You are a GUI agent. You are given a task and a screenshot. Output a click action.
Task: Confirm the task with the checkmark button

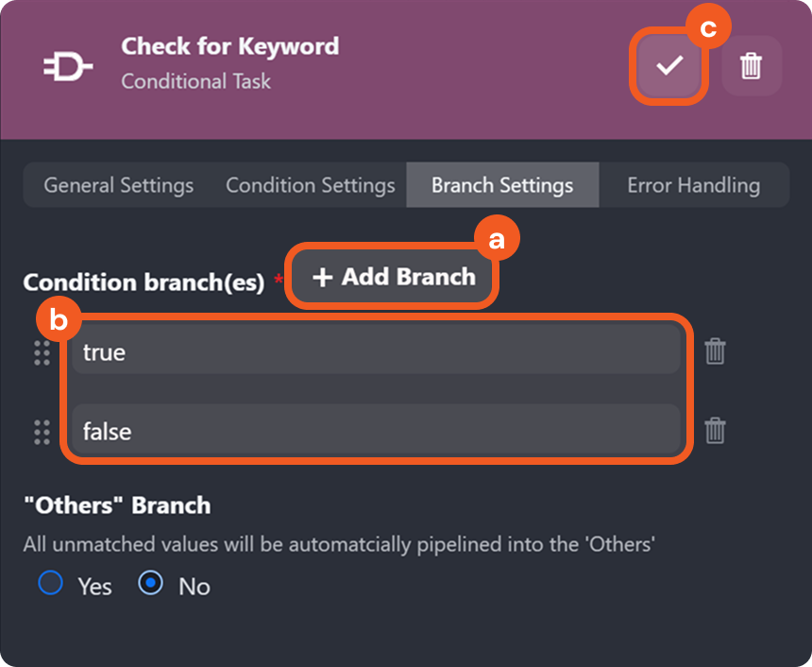[669, 66]
